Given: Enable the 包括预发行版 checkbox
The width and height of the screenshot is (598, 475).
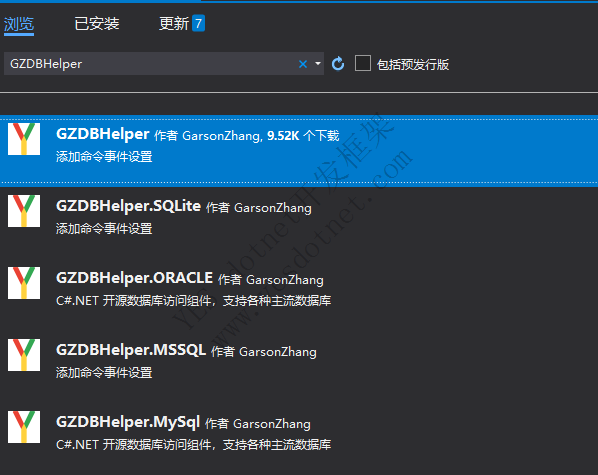Looking at the screenshot, I should click(x=363, y=63).
